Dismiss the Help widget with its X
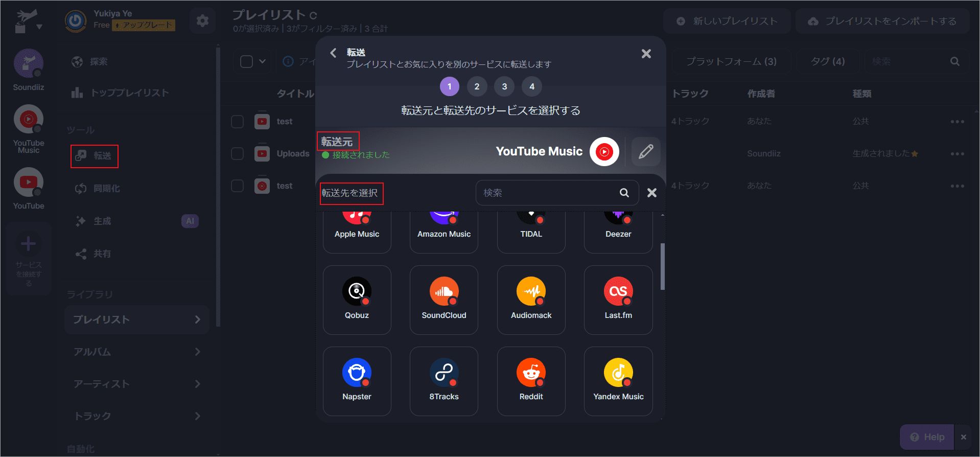 coord(963,437)
